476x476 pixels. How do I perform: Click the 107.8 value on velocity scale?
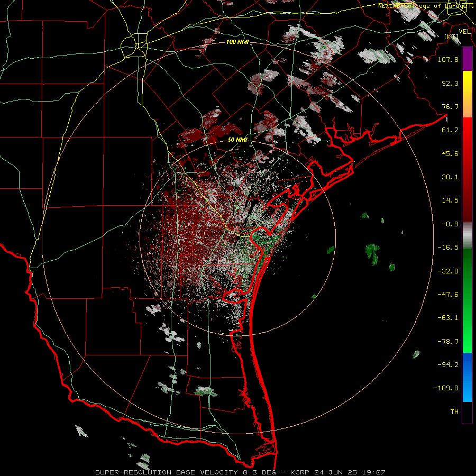click(448, 59)
